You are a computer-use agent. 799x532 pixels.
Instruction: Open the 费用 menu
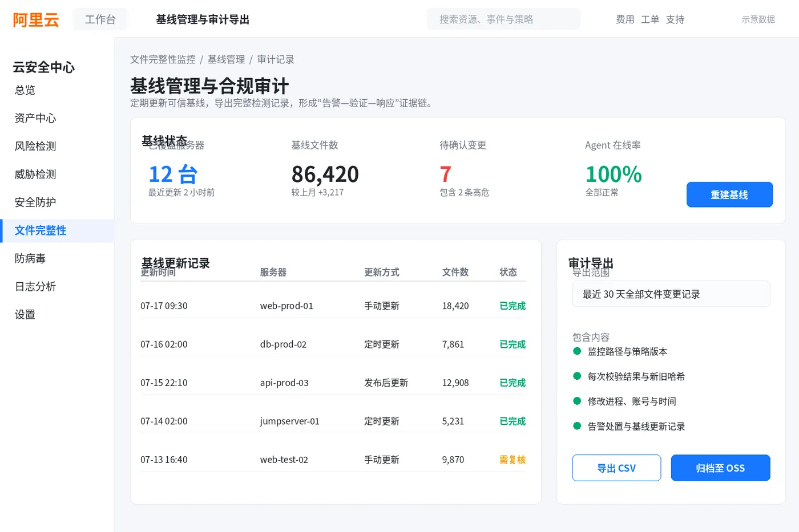click(x=625, y=19)
